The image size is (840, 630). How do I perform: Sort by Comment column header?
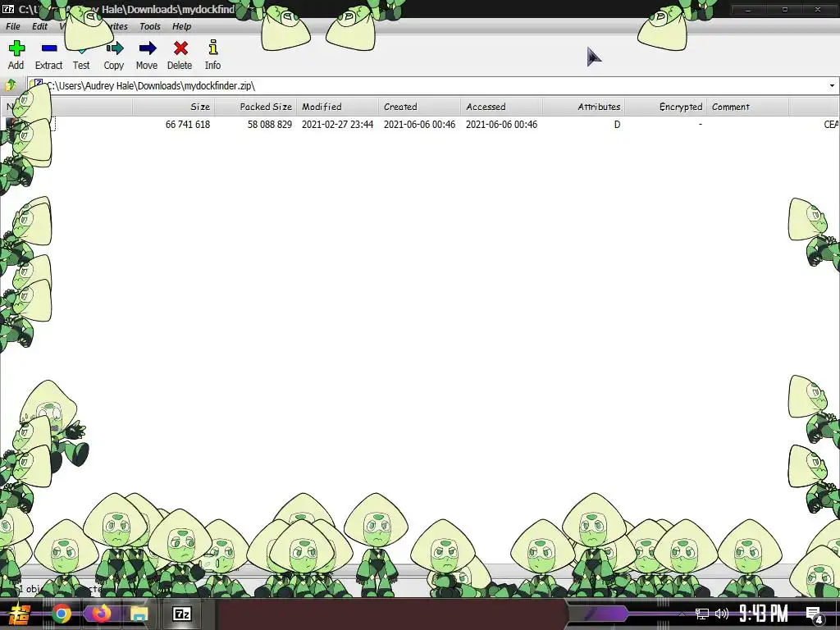pos(747,107)
